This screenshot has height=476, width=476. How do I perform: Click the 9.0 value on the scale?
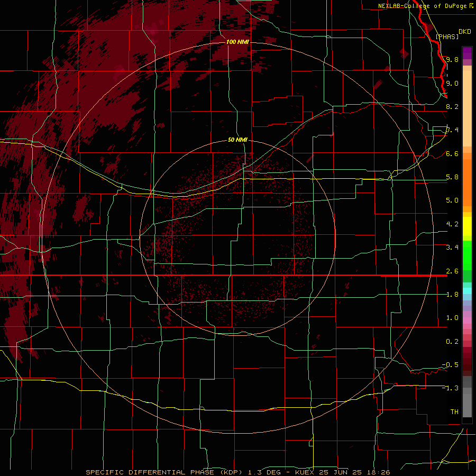click(452, 83)
